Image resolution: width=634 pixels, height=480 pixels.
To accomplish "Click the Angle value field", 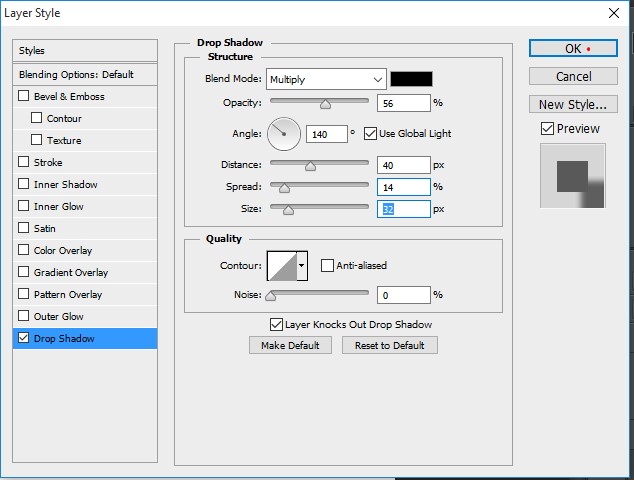I will [x=327, y=134].
